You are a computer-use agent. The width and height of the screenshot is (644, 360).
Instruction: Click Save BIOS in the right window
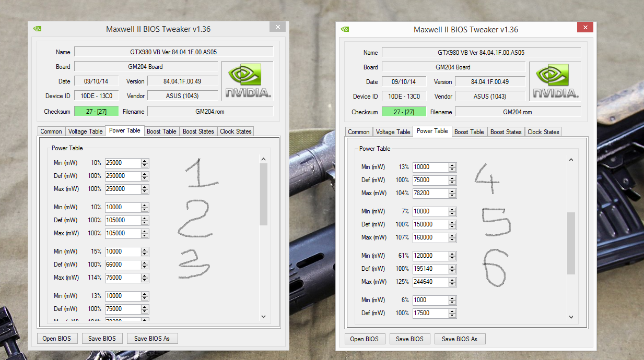click(410, 339)
